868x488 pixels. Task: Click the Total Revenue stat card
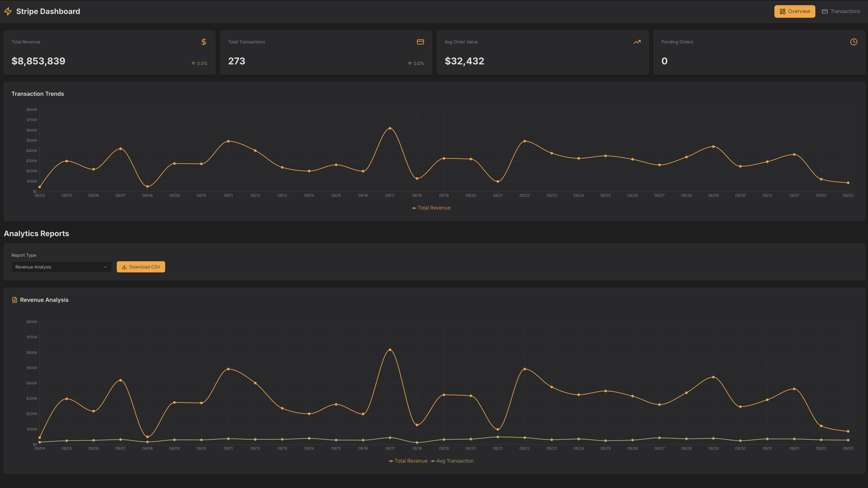[109, 52]
